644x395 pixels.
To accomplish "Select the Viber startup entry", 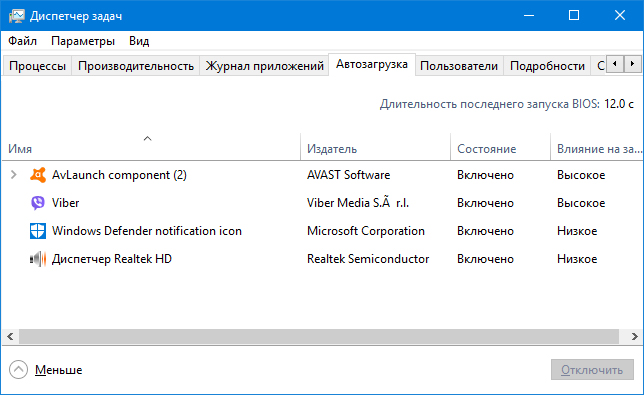I will click(x=322, y=203).
